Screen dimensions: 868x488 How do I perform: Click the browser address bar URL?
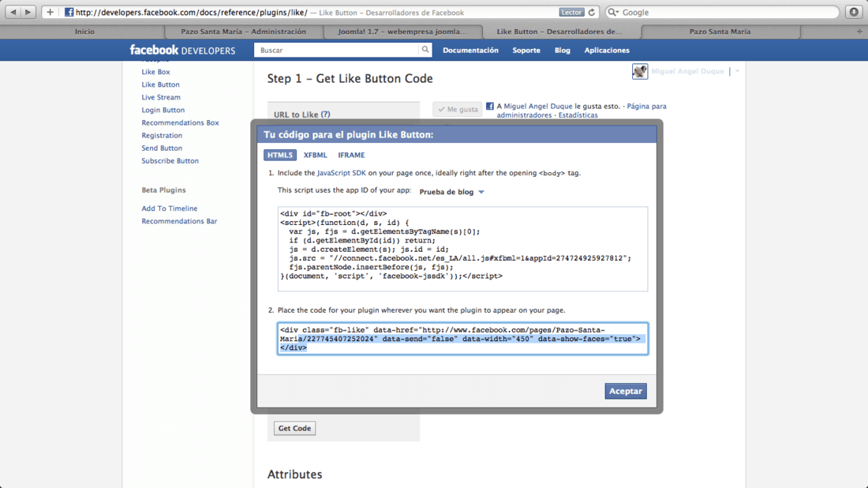[192, 12]
